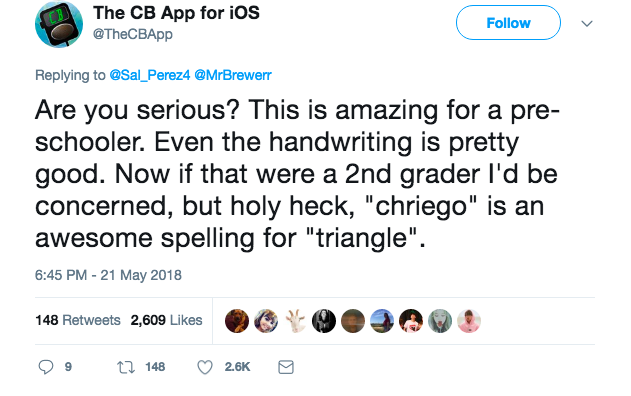The height and width of the screenshot is (396, 631).
Task: Click the black-and-white portrait avatar liker
Action: point(324,321)
